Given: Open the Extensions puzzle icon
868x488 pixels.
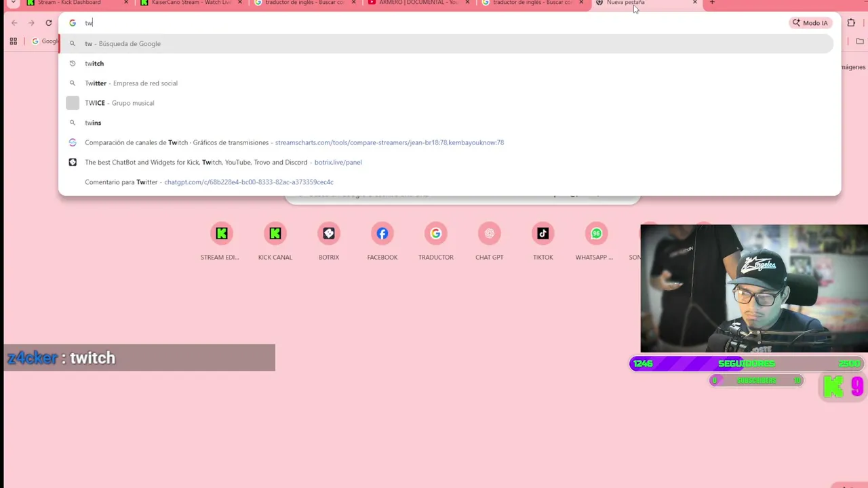Looking at the screenshot, I should pyautogui.click(x=852, y=23).
